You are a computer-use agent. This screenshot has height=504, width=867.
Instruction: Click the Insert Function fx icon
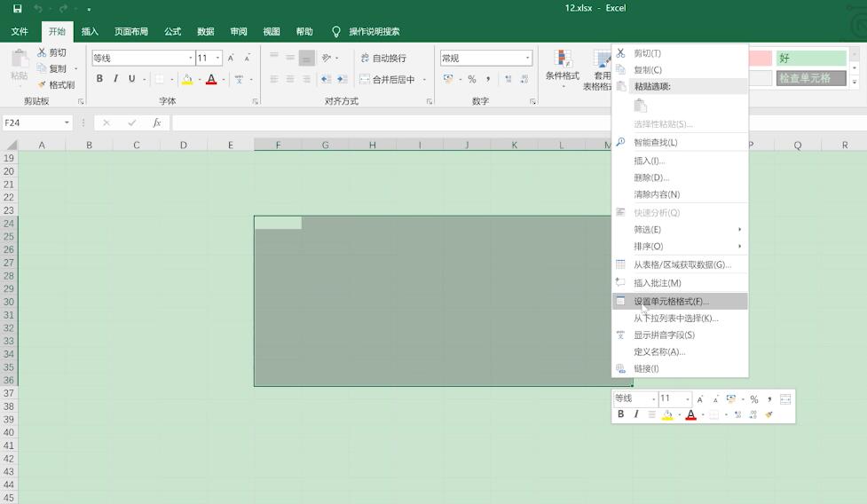click(x=157, y=122)
